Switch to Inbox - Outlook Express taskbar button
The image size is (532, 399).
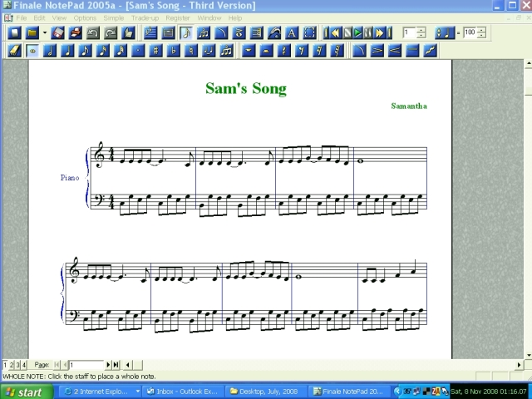pos(183,392)
